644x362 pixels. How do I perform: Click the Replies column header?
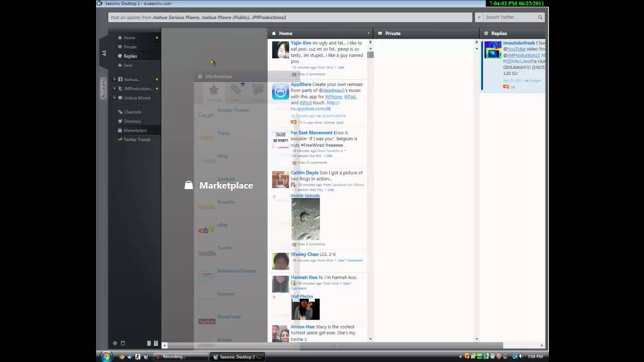513,33
